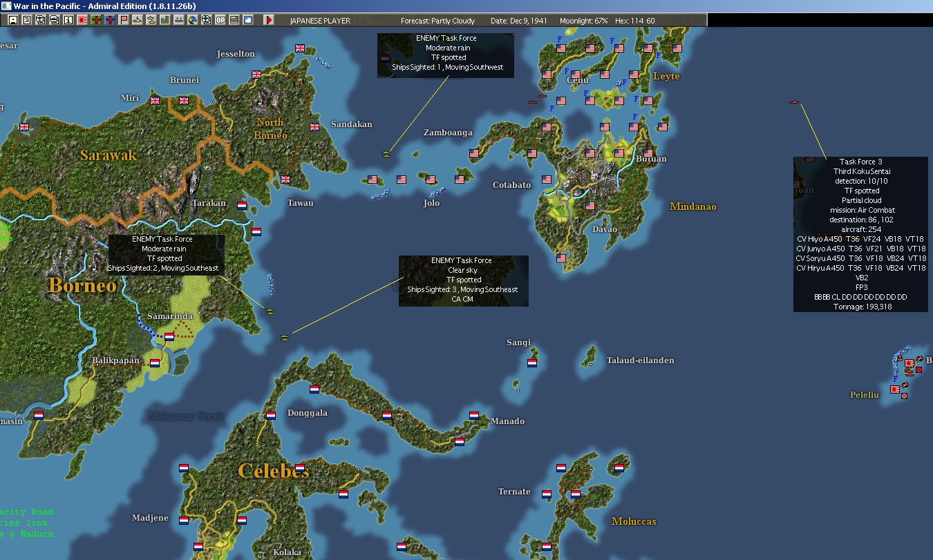Click the 'Date: Dec 9, 1941' status text
Image resolution: width=933 pixels, height=560 pixels.
520,21
